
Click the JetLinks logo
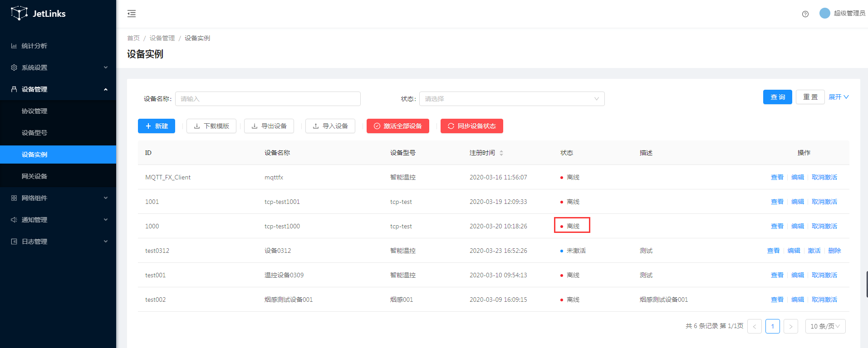tap(39, 14)
